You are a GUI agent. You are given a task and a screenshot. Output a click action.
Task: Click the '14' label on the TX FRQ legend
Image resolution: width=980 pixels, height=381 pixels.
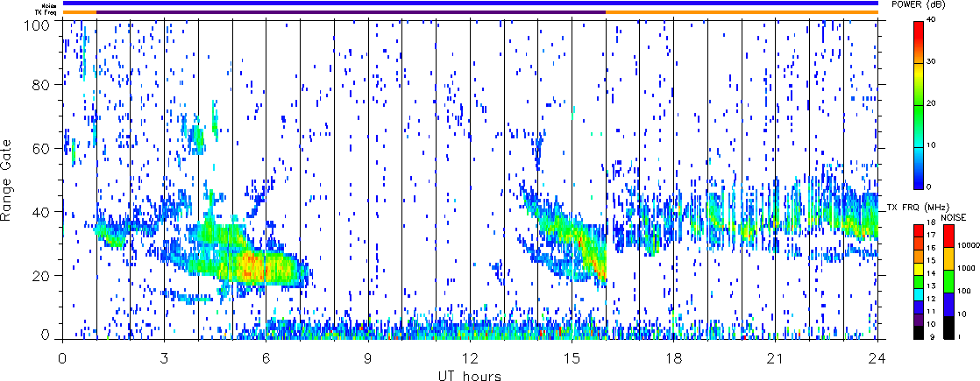(x=931, y=273)
